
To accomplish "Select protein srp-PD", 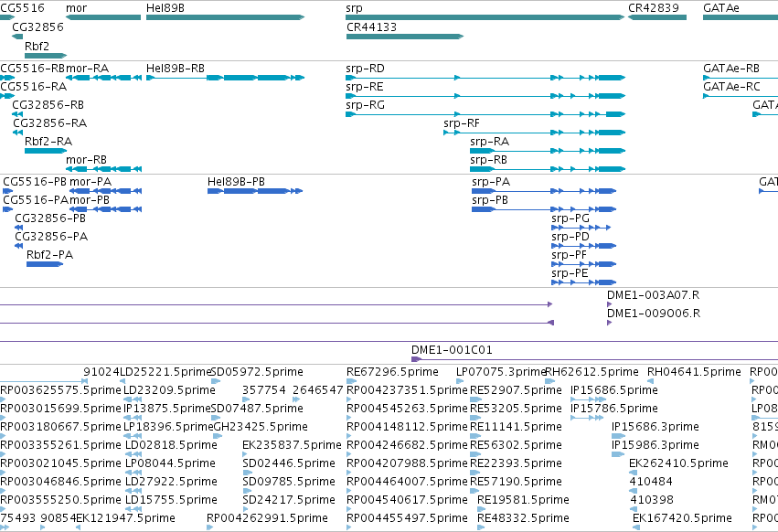I will (583, 246).
